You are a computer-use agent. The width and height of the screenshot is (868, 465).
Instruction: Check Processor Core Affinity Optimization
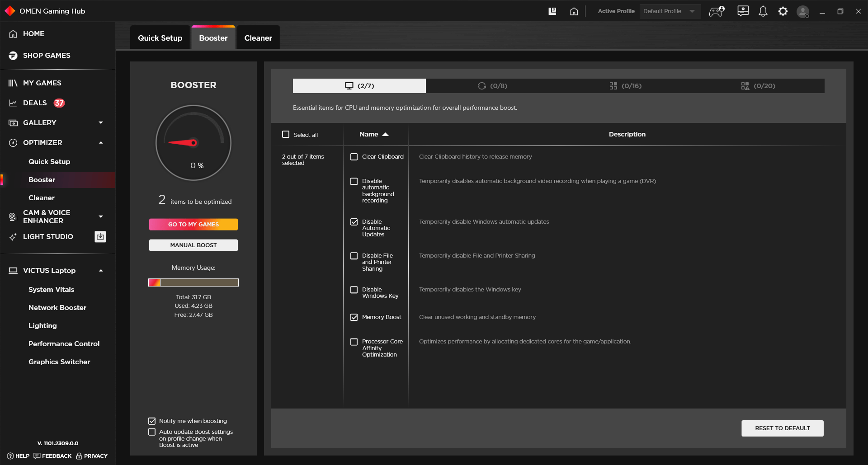pos(354,342)
